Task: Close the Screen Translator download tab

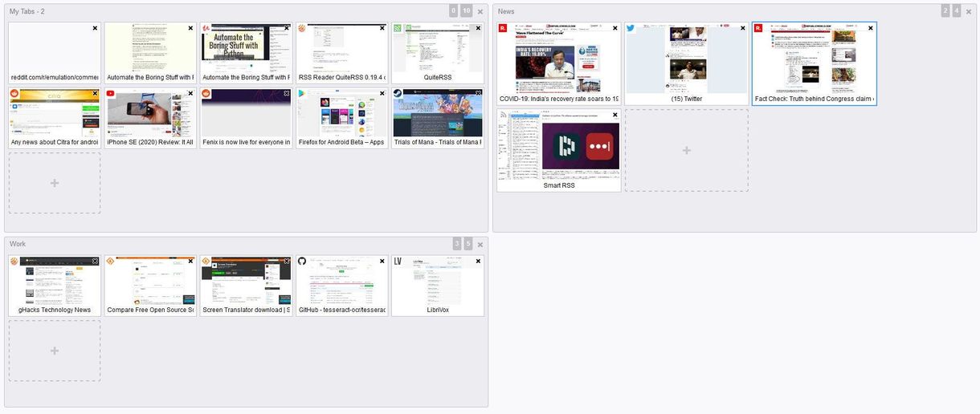Action: tap(287, 262)
